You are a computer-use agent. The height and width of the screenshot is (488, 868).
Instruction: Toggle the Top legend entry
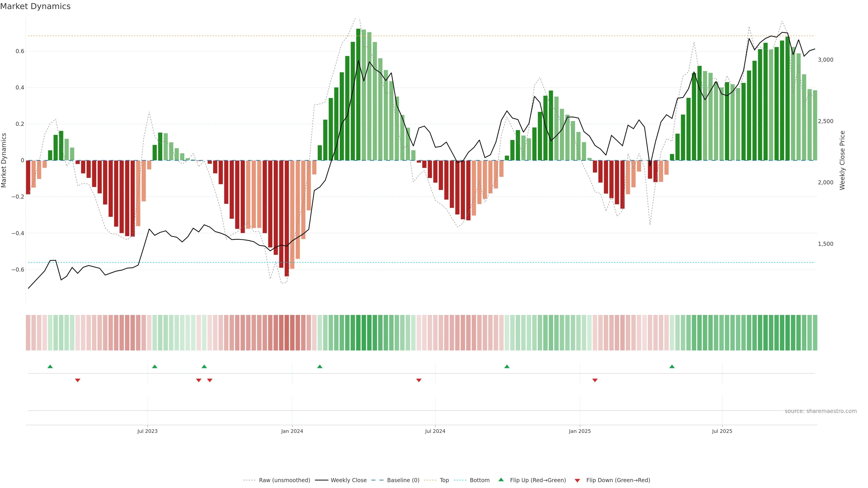pyautogui.click(x=444, y=480)
